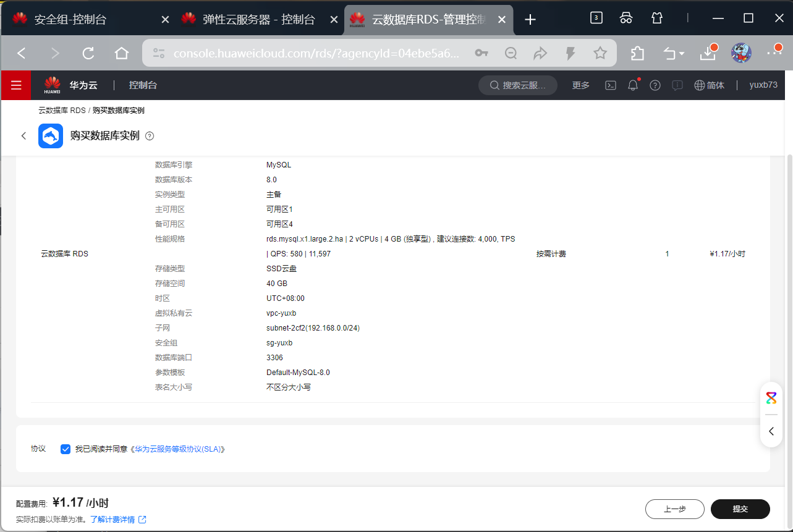
Task: Open help tooltip next to 购买数据库实例
Action: [x=150, y=136]
